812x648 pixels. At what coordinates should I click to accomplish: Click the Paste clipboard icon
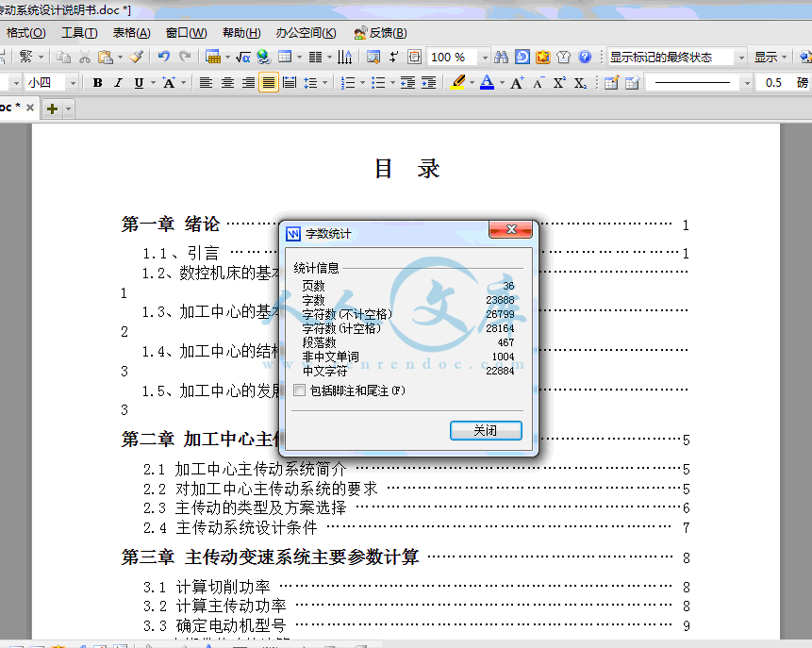[x=106, y=57]
